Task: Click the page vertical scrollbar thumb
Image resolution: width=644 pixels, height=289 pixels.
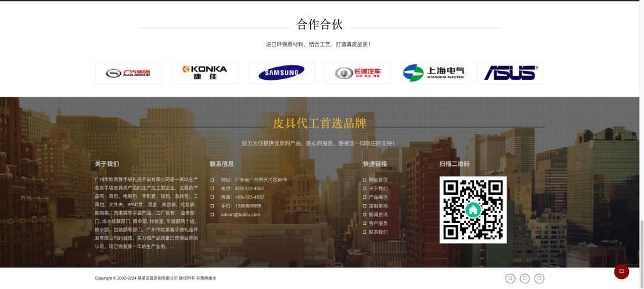Action: [x=641, y=253]
